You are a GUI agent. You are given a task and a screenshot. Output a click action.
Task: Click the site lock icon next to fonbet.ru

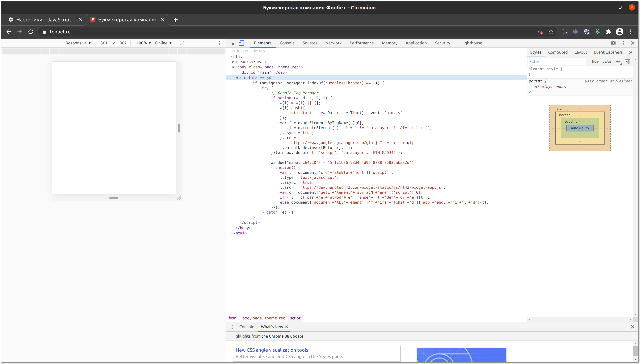44,32
